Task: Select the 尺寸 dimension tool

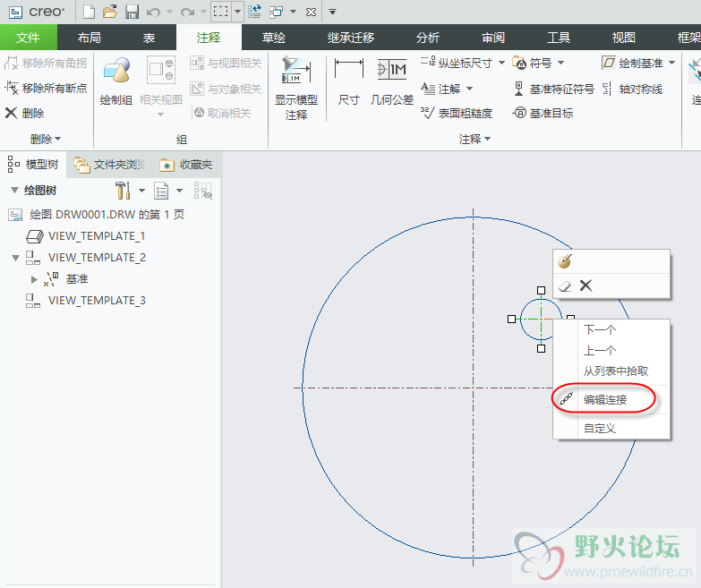Action: pyautogui.click(x=349, y=81)
